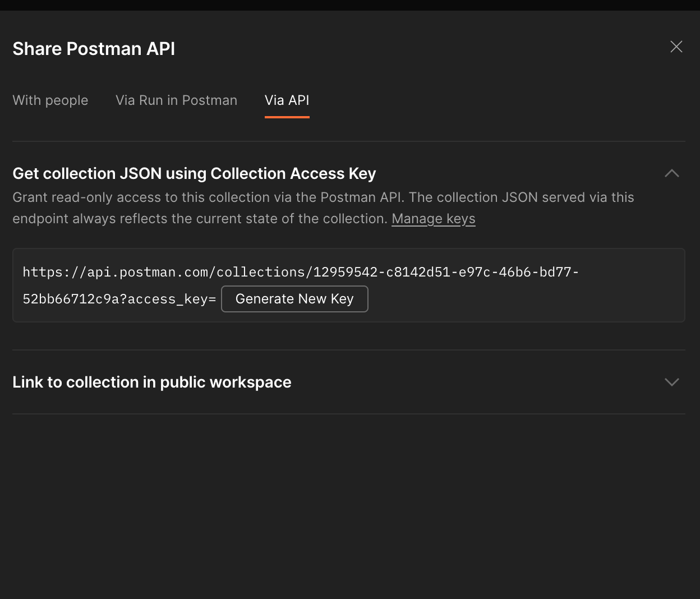The width and height of the screenshot is (700, 599).
Task: Click the collapse arrow above Manage keys
Action: pos(671,173)
